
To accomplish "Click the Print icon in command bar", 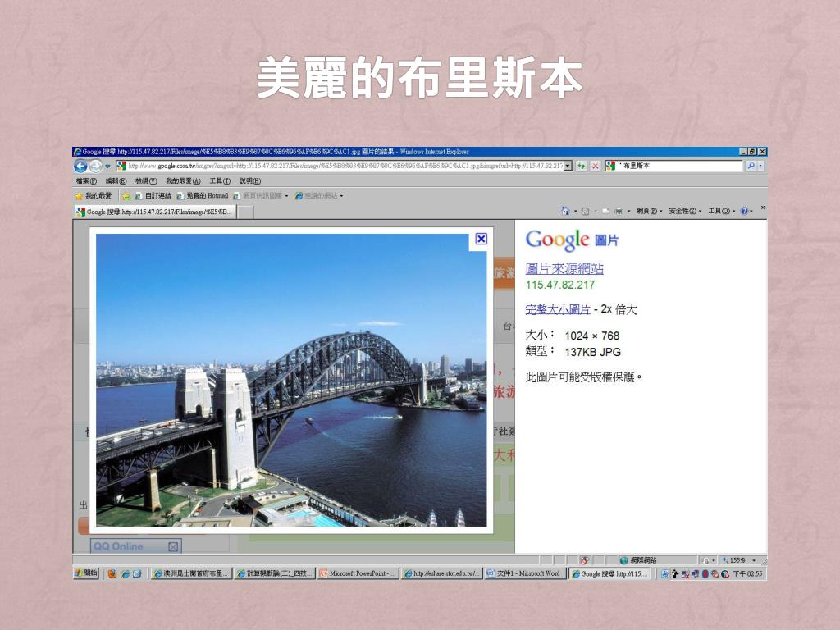I will [619, 211].
